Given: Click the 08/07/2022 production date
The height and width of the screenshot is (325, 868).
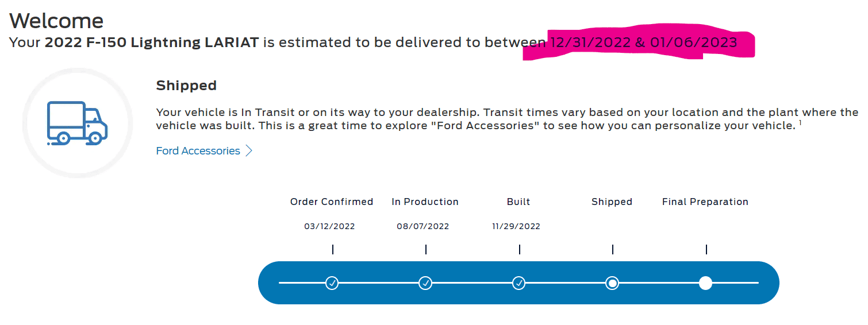Looking at the screenshot, I should pyautogui.click(x=423, y=226).
